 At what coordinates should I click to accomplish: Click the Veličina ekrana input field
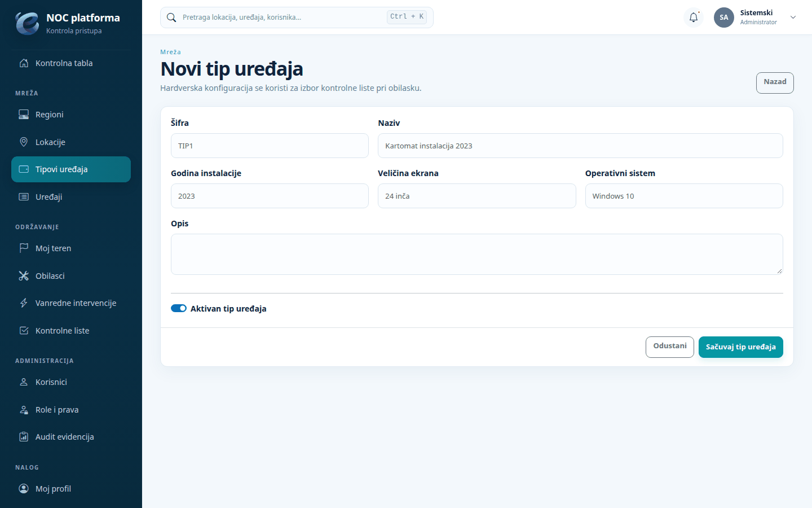pos(477,196)
